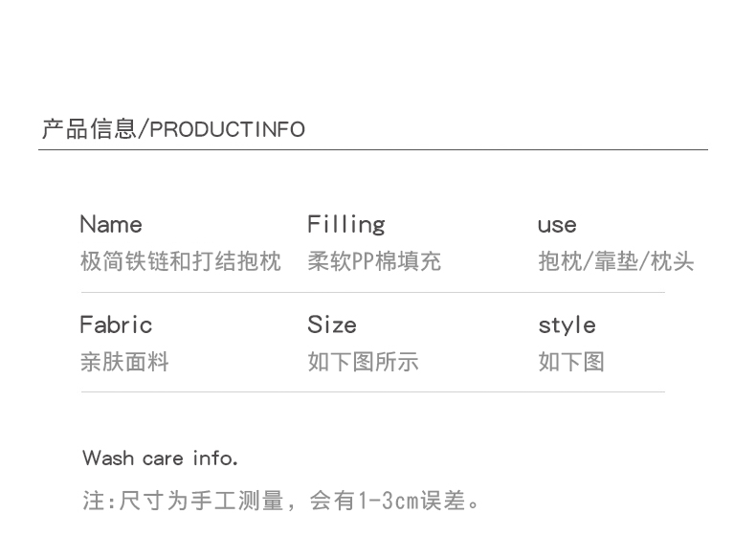Image resolution: width=756 pixels, height=536 pixels.
Task: Select the 亲肤面料 fabric text
Action: coord(124,362)
